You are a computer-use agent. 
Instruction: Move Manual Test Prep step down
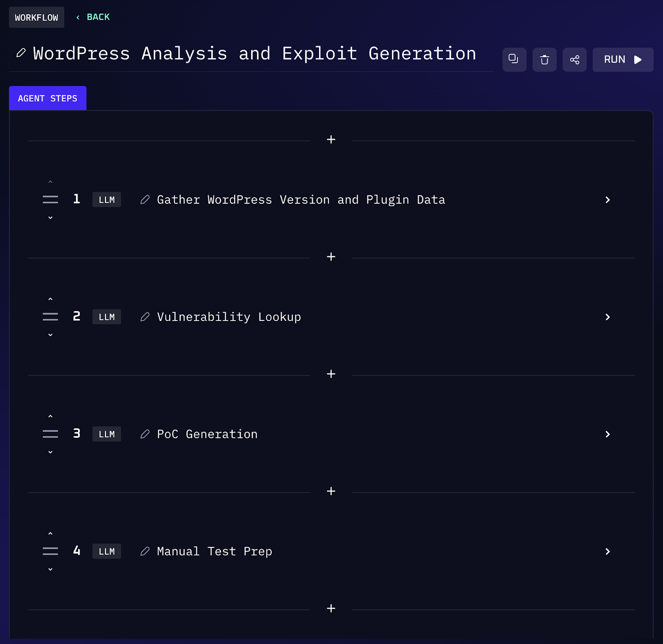[x=50, y=569]
